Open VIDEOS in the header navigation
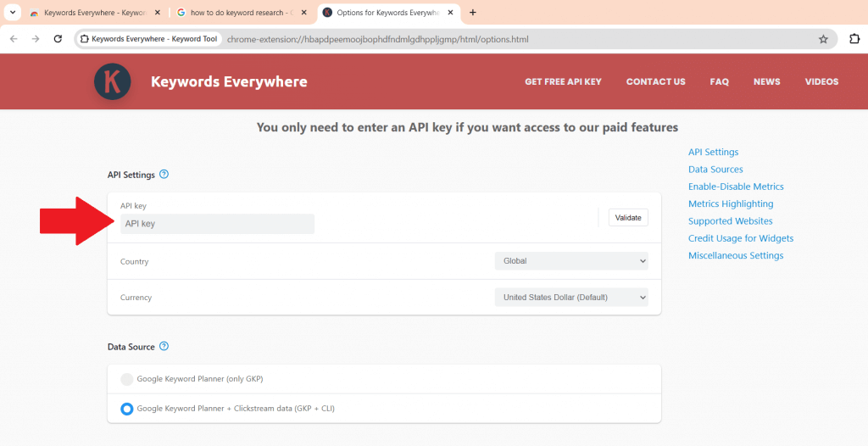Image resolution: width=868 pixels, height=446 pixels. pyautogui.click(x=821, y=81)
